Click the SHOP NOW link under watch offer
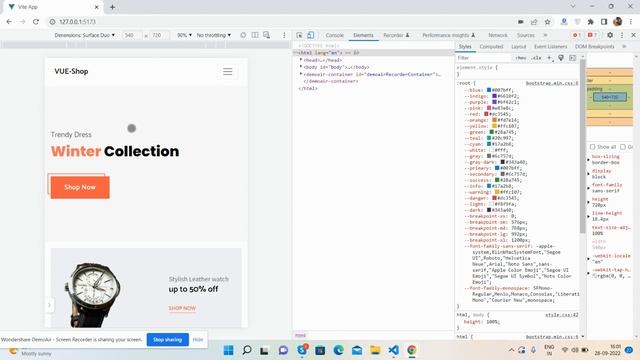Viewport: 640px width, 360px height. click(x=182, y=308)
